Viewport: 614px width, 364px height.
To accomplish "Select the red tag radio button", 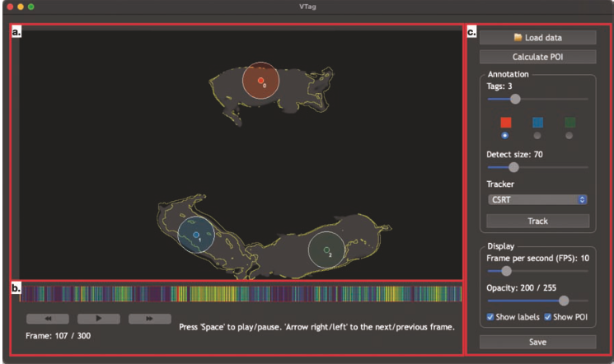I will point(505,135).
